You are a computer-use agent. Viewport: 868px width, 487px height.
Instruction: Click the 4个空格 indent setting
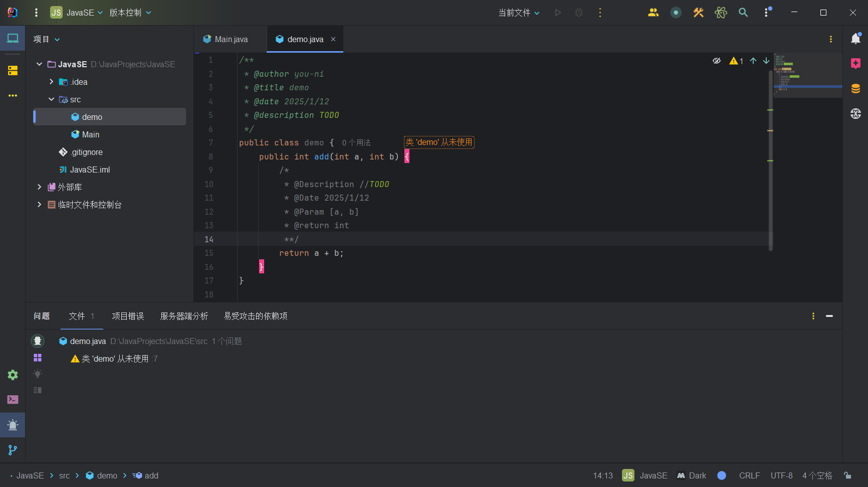817,475
